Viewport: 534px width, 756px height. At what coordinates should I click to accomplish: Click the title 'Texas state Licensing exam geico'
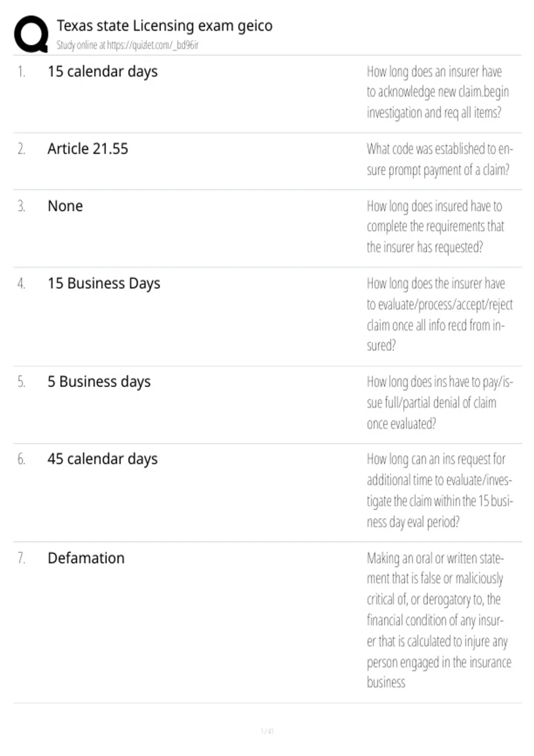click(164, 26)
